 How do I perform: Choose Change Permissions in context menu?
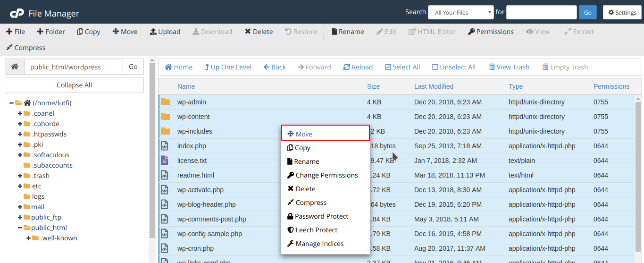tap(325, 175)
